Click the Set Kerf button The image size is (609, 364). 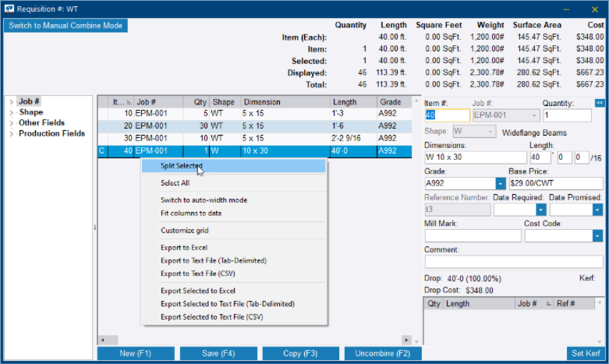pyautogui.click(x=587, y=354)
